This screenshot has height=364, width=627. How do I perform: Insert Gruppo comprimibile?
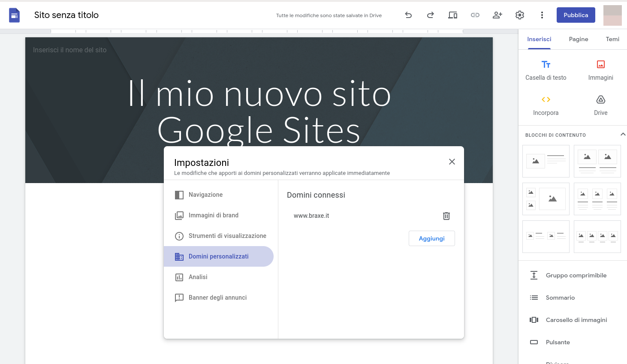pyautogui.click(x=573, y=275)
